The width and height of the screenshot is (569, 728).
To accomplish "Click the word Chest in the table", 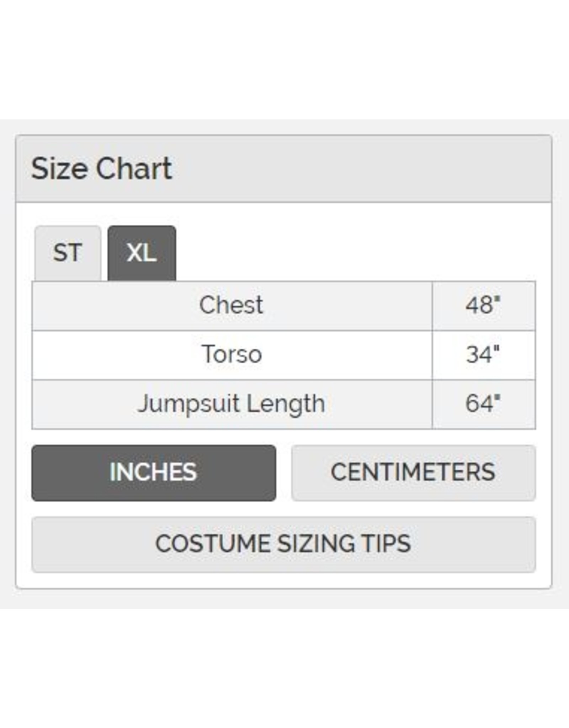I will [231, 305].
